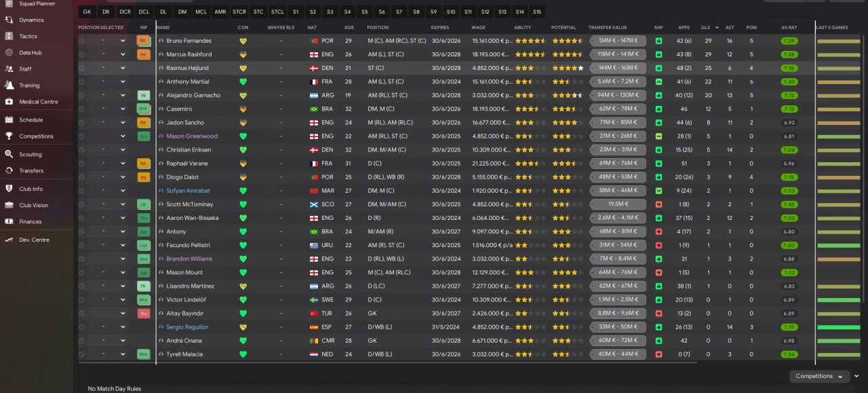Click Alejandro Garnacho's PR status icon

pos(143,95)
